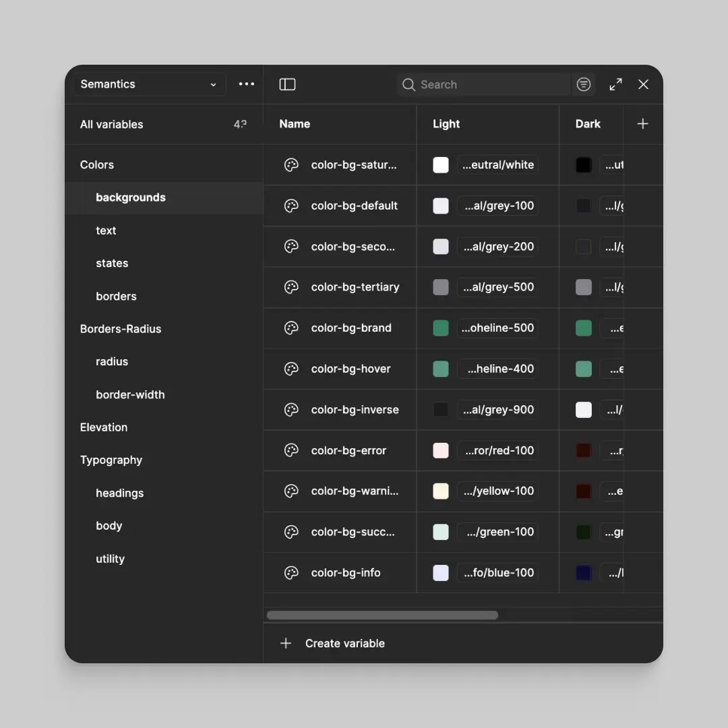Expand the panel using the fullscreen arrows icon

tap(615, 84)
